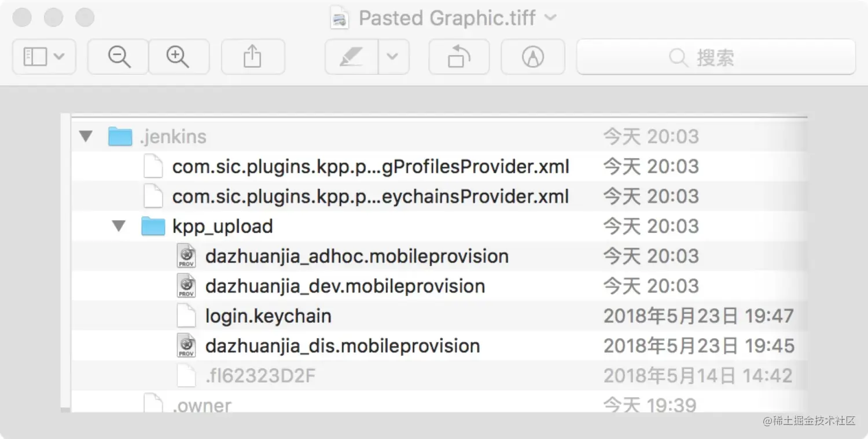Click the search field

[x=716, y=57]
